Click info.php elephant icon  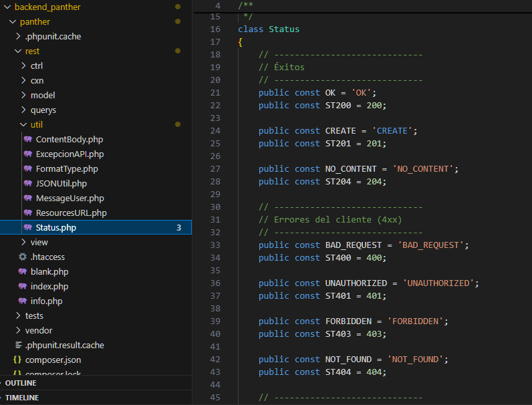pos(23,301)
